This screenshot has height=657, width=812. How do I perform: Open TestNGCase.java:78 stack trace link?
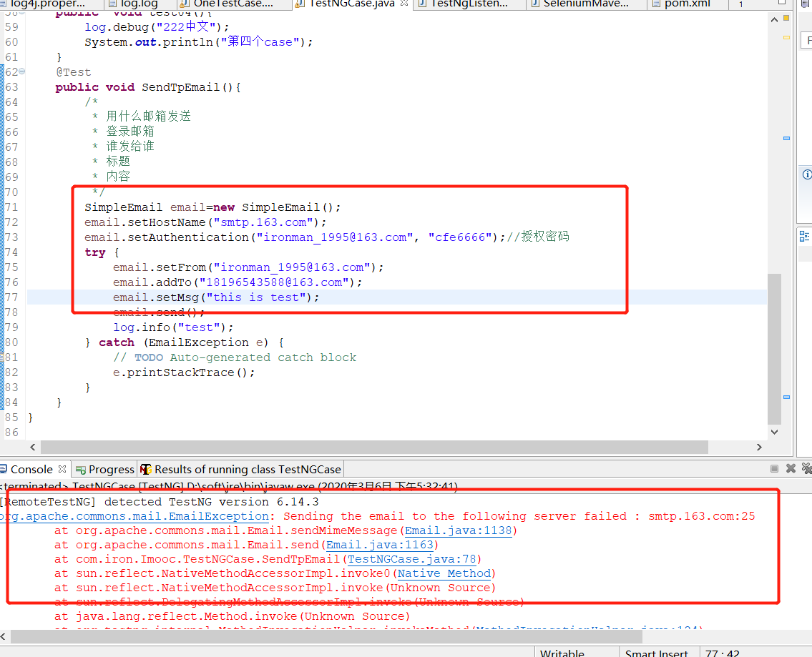(x=411, y=559)
